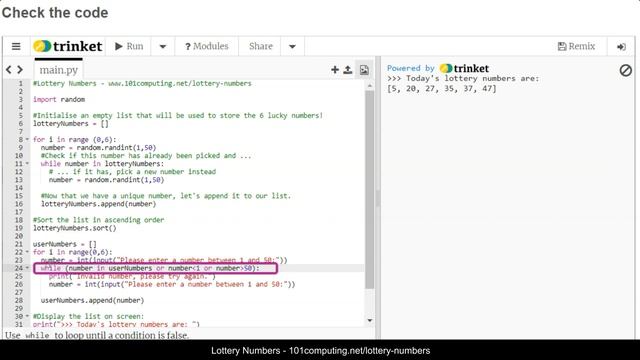Run the Python code
This screenshot has height=360, width=640.
pos(129,46)
